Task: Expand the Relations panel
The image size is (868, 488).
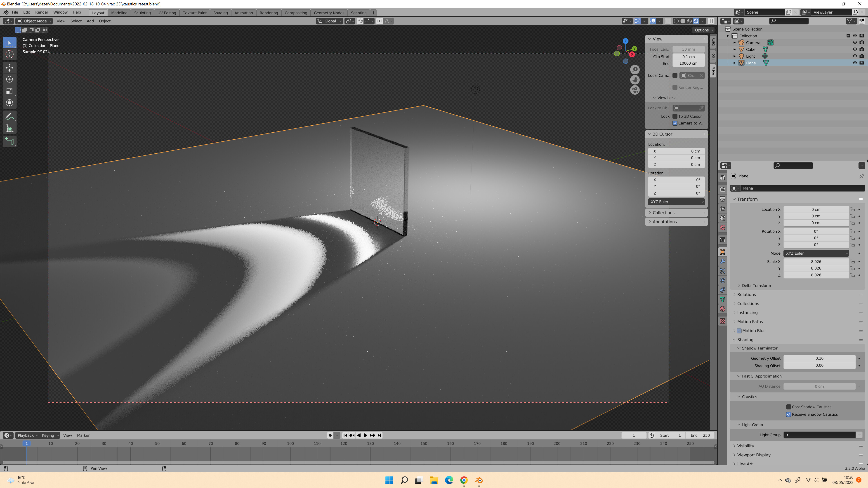Action: 746,294
